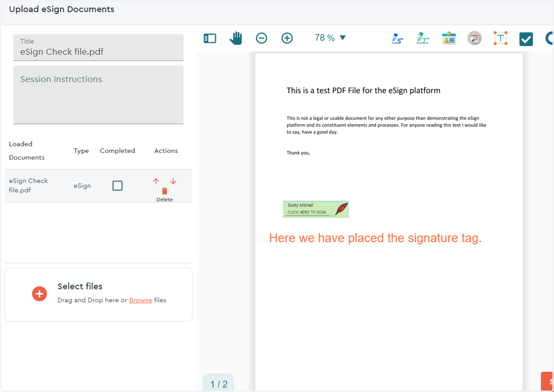Click the Actions column header

coord(166,151)
